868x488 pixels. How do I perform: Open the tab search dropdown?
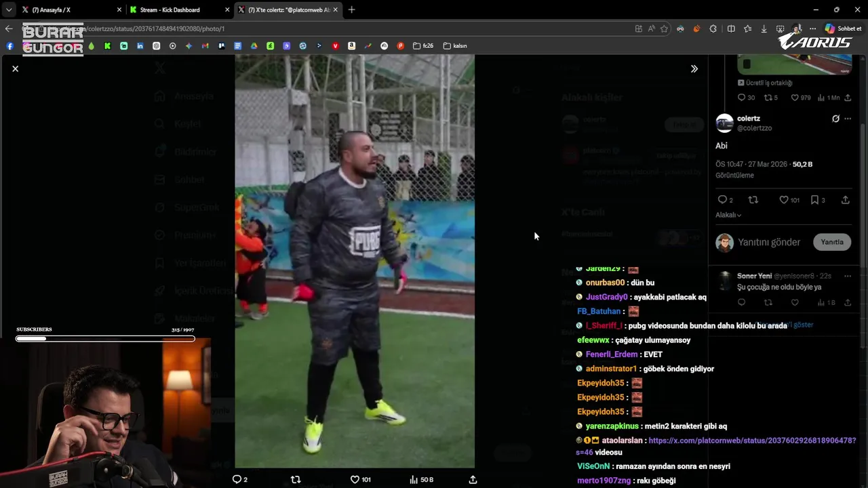(8, 9)
